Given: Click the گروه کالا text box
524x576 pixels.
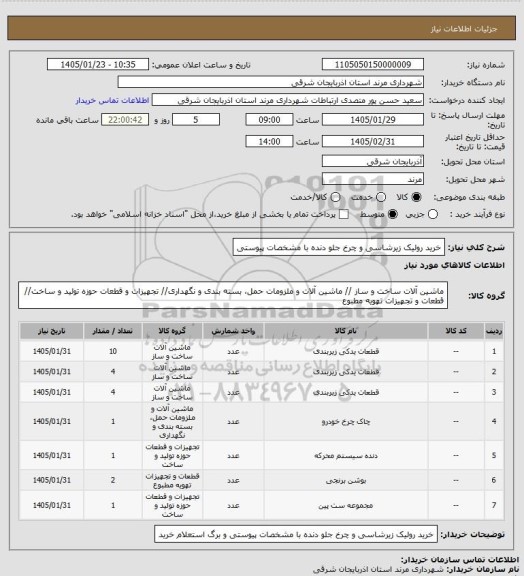Looking at the screenshot, I should [233, 295].
